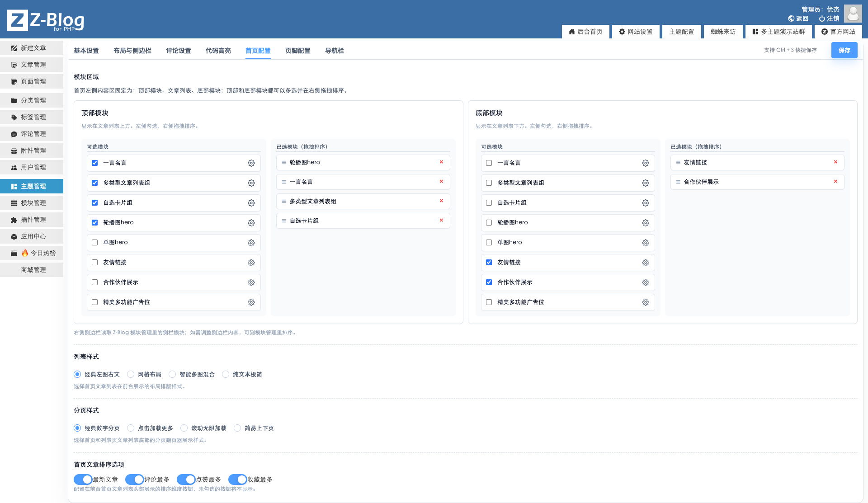The image size is (868, 503).
Task: Open settings gear for top 合作伙伴展示 module
Action: 251,282
